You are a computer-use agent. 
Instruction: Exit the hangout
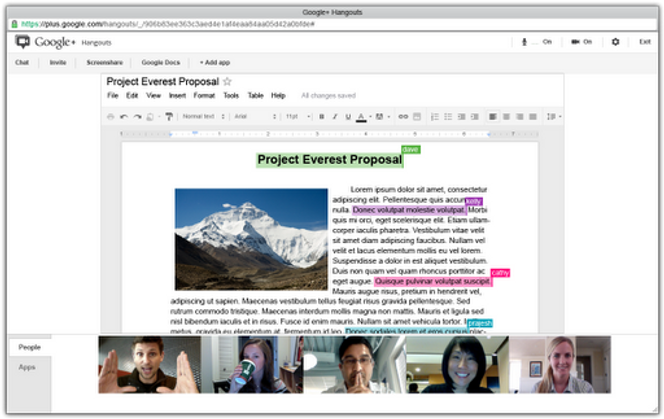pyautogui.click(x=645, y=42)
